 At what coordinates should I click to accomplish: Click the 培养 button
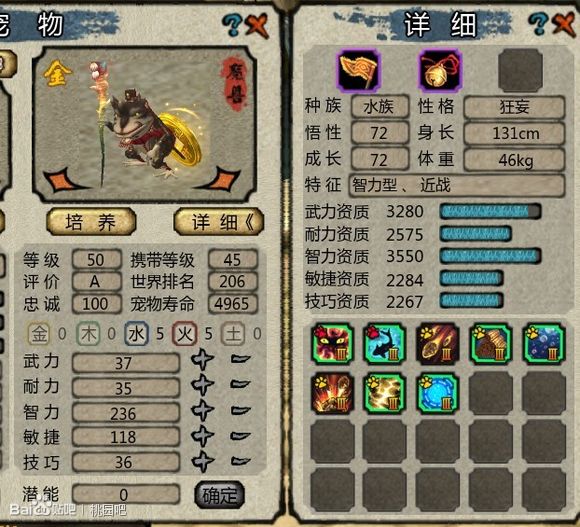tap(91, 222)
